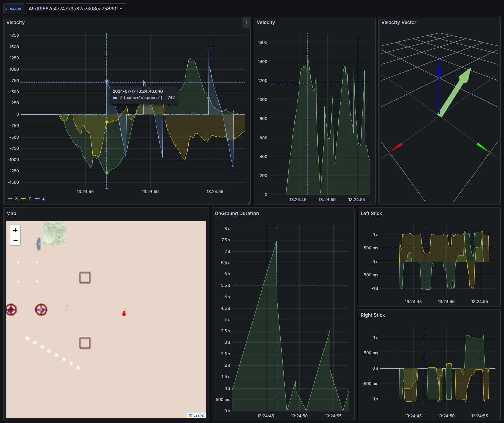The image size is (504, 423).
Task: Click the tooltip timestamp 2024-07-17 13:24:46.640
Action: tap(138, 91)
